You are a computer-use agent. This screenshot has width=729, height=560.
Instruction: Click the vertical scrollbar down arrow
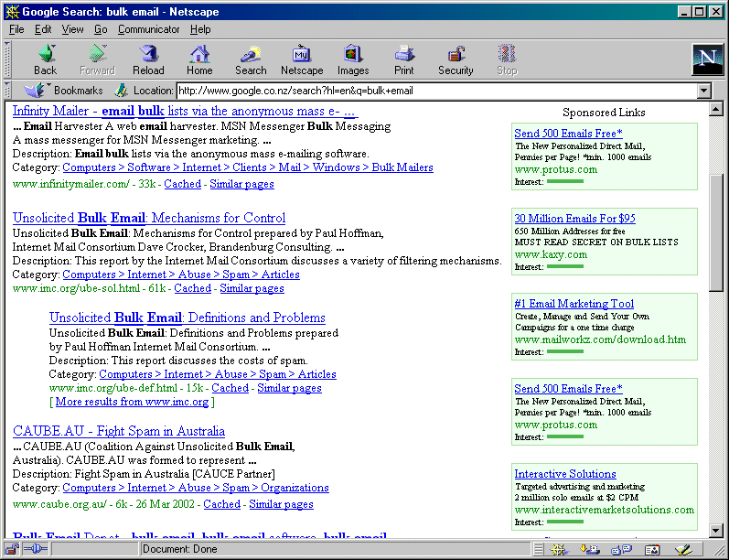click(716, 528)
